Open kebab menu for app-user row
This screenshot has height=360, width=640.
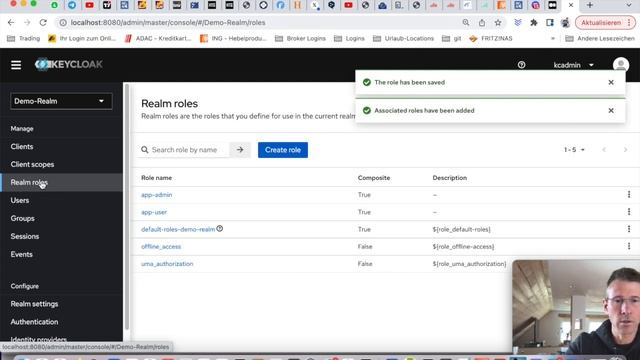click(629, 212)
